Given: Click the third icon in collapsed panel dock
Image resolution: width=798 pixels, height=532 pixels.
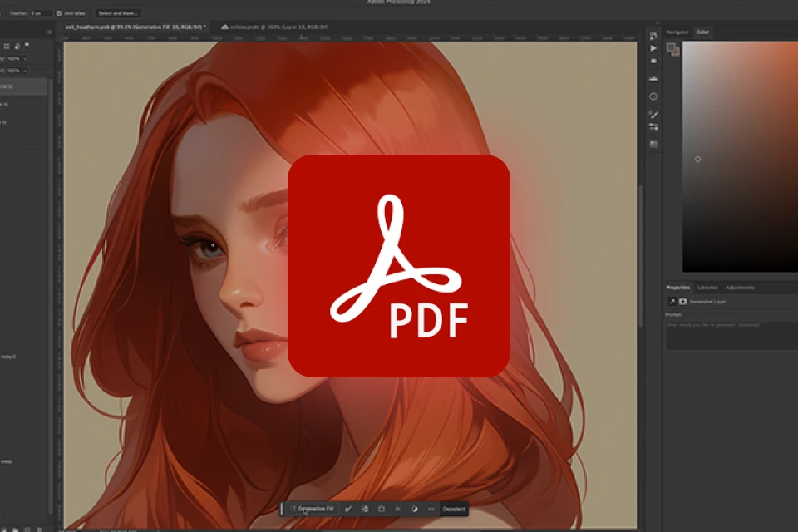Looking at the screenshot, I should tap(653, 61).
